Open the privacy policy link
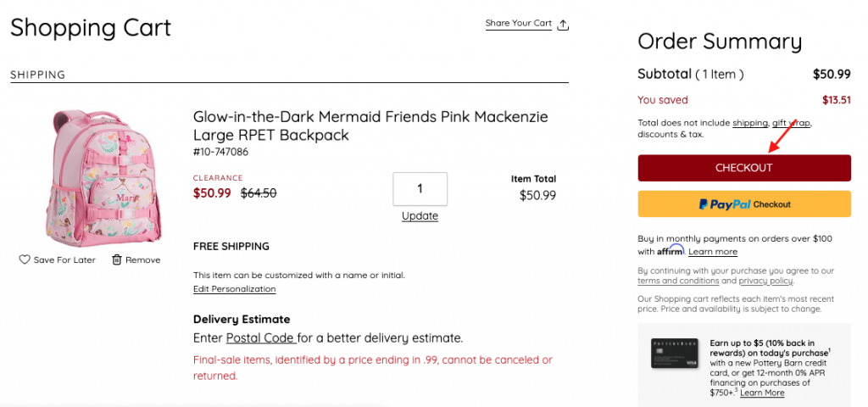 pyautogui.click(x=765, y=281)
